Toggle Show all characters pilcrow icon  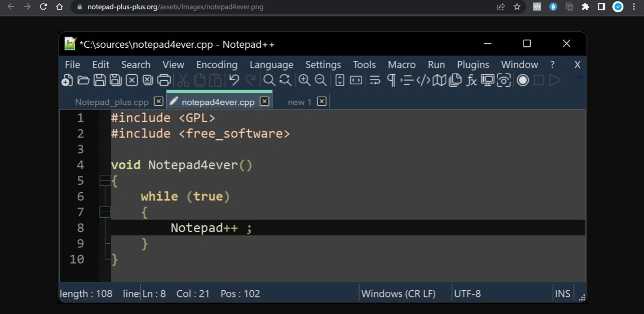click(391, 80)
